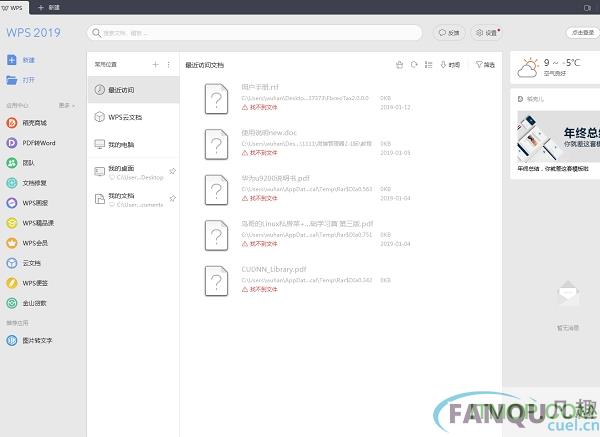Viewport: 600px width, 437px height.
Task: Click the 皮肤 (Skin) button in header
Action: coord(449,33)
